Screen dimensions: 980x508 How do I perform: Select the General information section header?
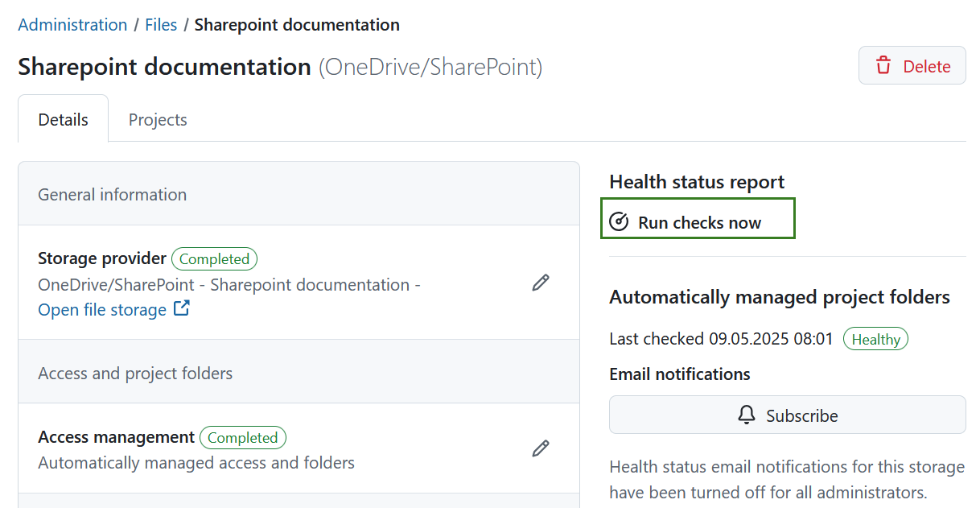tap(112, 194)
